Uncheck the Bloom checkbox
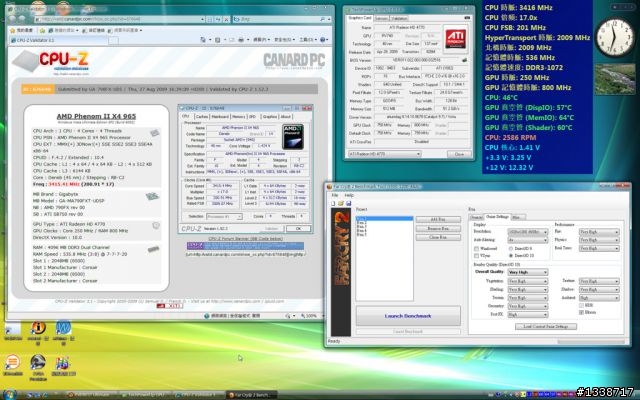The width and height of the screenshot is (640, 400). coord(581,312)
